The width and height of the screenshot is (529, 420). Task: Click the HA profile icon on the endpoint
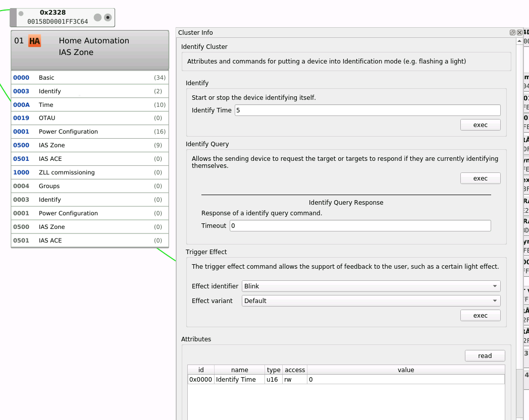(34, 41)
